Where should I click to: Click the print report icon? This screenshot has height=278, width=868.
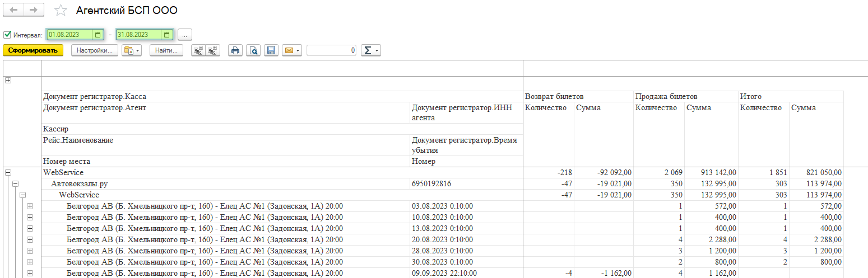[235, 50]
